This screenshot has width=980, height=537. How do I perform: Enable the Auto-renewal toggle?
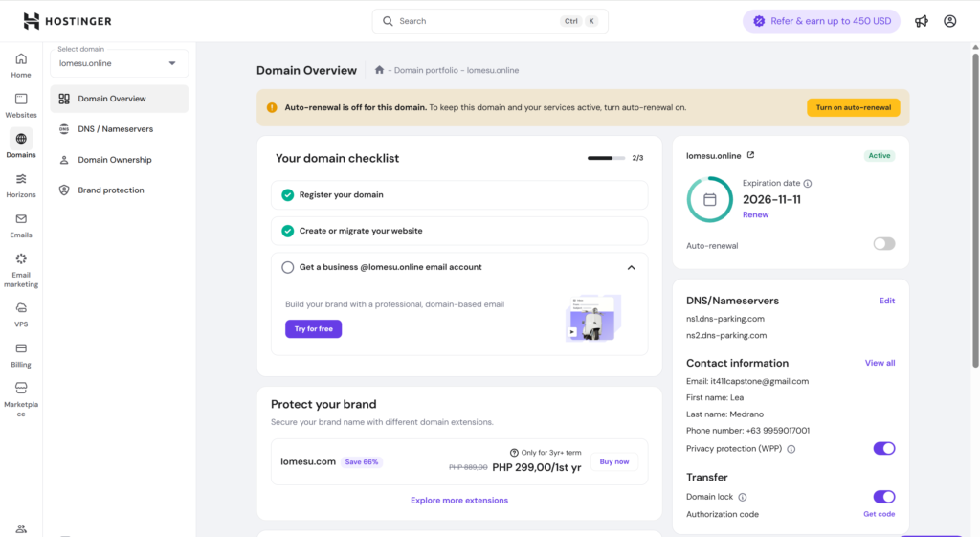883,244
